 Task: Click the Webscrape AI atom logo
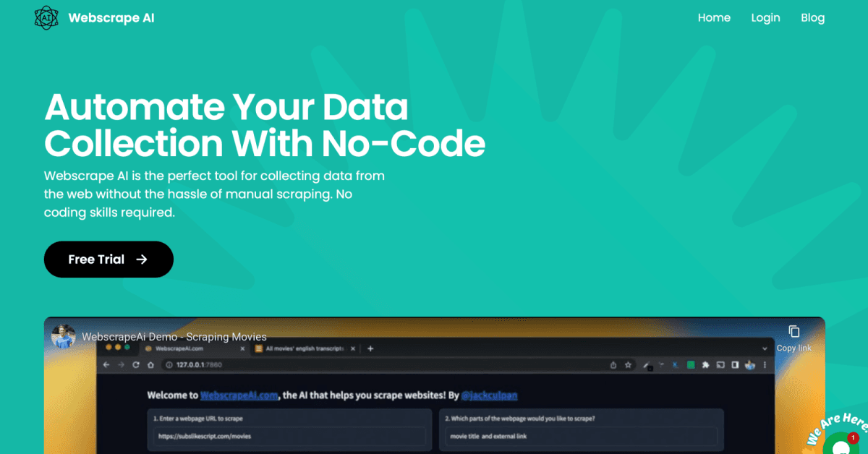(46, 18)
